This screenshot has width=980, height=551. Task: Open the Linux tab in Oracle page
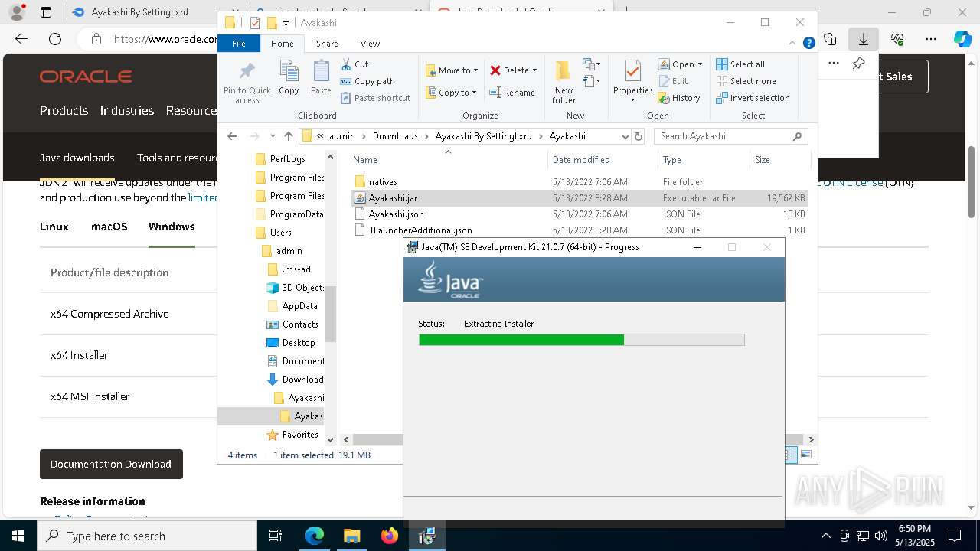(x=54, y=227)
